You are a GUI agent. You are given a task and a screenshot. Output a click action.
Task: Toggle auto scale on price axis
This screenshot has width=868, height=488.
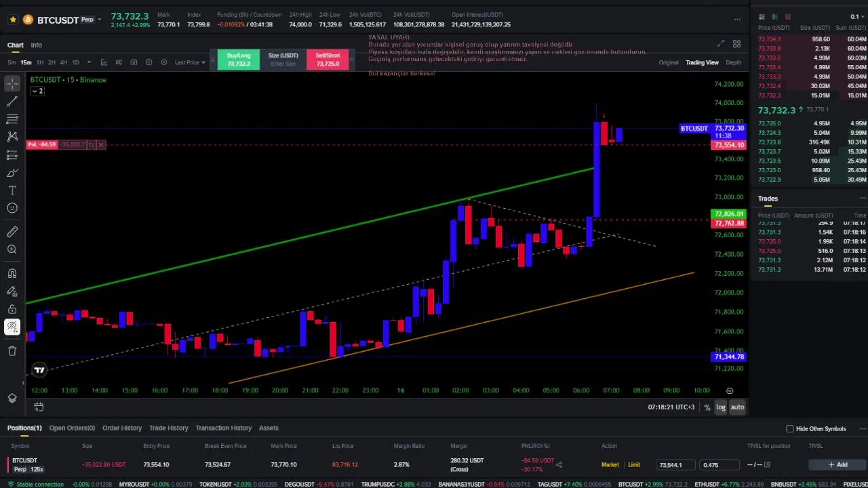[737, 407]
